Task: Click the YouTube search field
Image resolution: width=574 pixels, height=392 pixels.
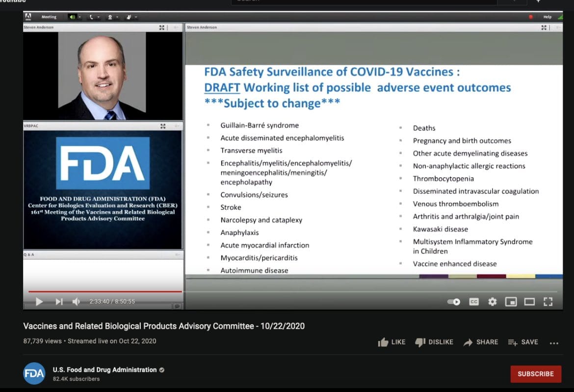Action: point(364,1)
